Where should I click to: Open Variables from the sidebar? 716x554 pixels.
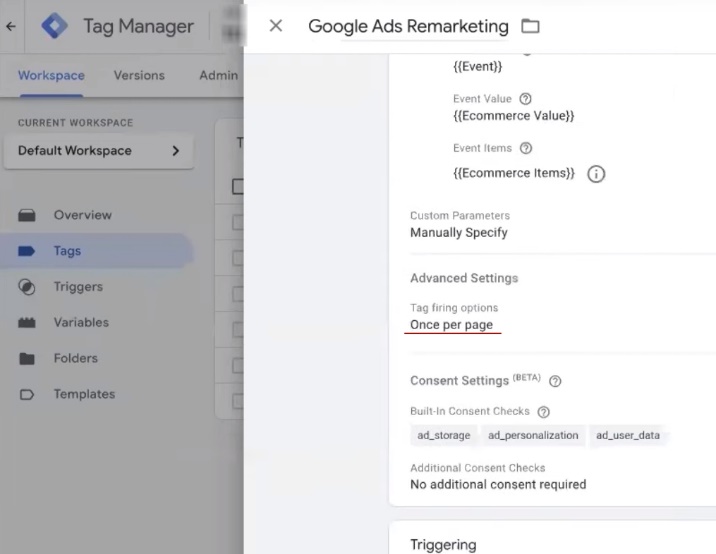(x=81, y=323)
